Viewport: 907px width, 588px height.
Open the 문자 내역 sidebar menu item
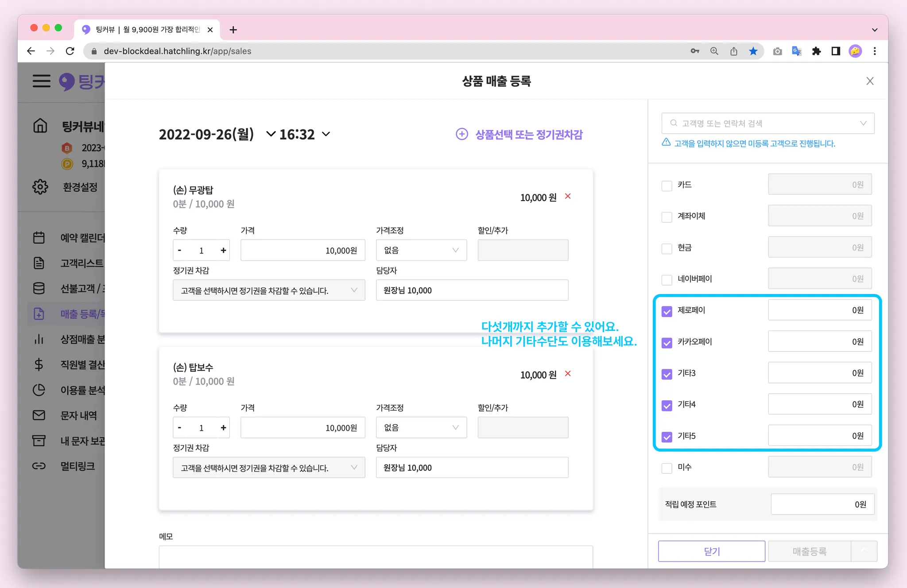point(78,415)
